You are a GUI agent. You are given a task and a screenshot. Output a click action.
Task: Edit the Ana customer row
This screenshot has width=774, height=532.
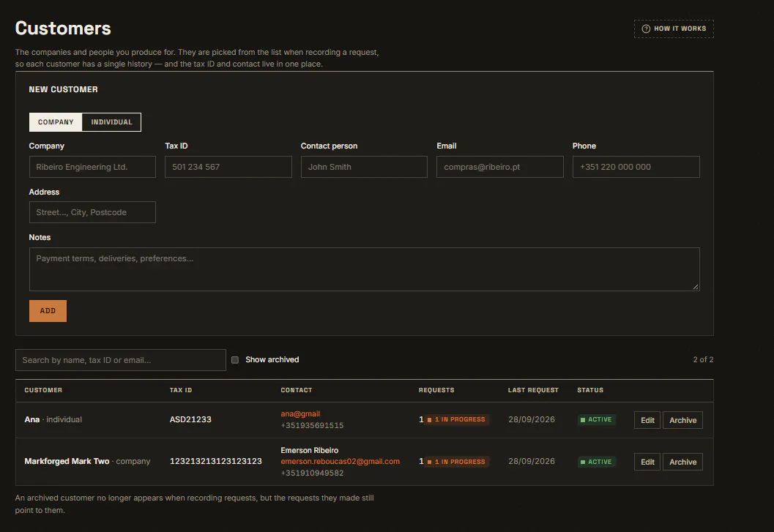pos(647,420)
